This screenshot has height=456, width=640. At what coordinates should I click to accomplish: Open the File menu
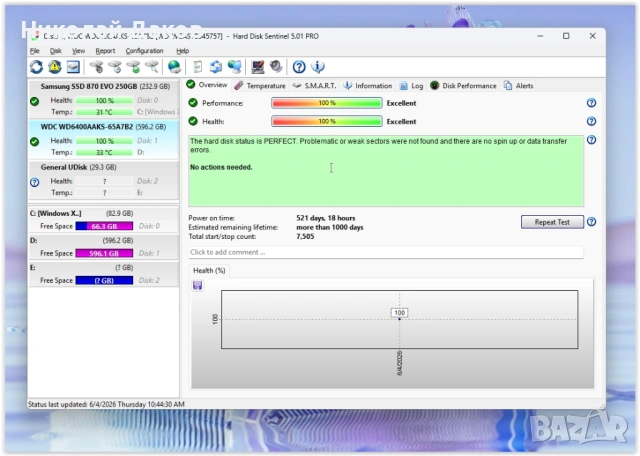[x=35, y=51]
